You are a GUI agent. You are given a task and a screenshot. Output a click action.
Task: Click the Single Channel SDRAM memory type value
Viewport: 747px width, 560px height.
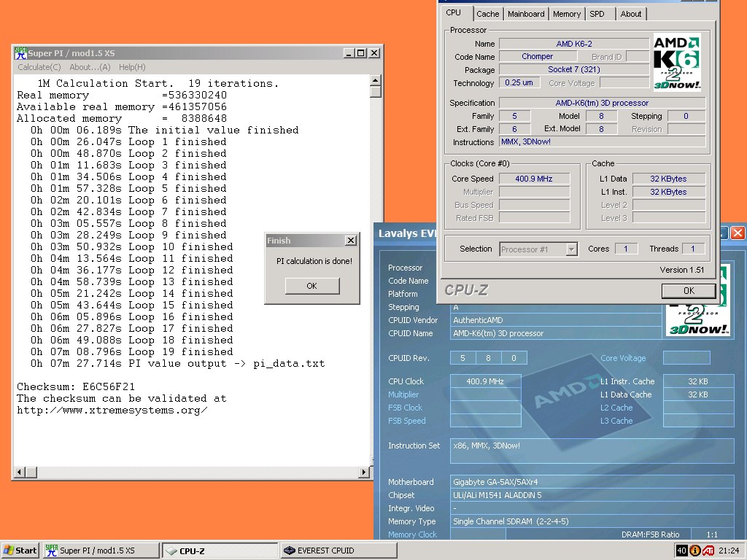tap(592, 521)
